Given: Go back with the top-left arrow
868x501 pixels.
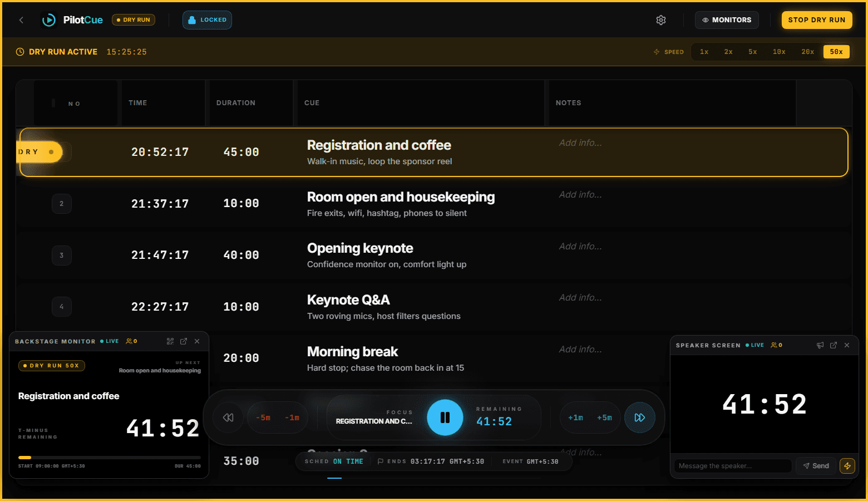Looking at the screenshot, I should coord(21,20).
